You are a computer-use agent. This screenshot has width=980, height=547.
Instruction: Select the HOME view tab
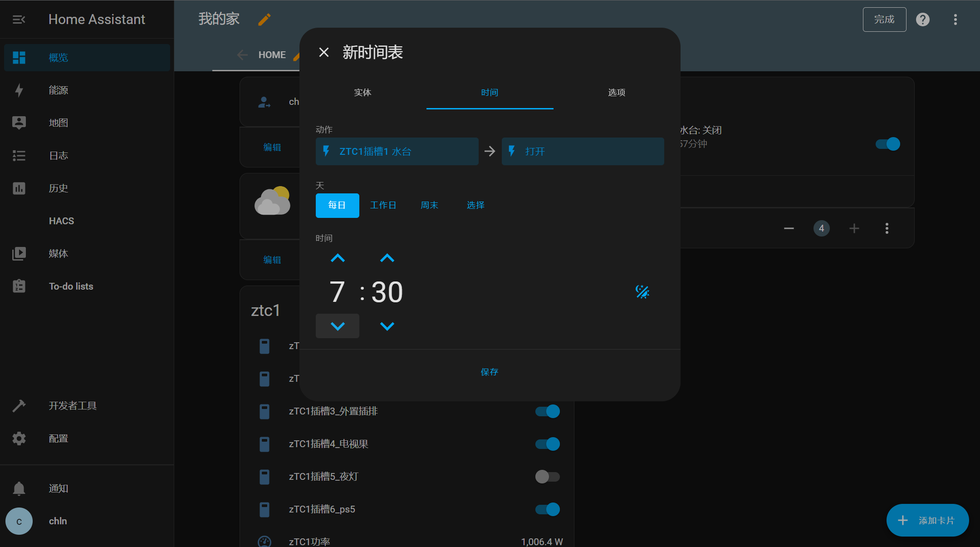pyautogui.click(x=272, y=55)
